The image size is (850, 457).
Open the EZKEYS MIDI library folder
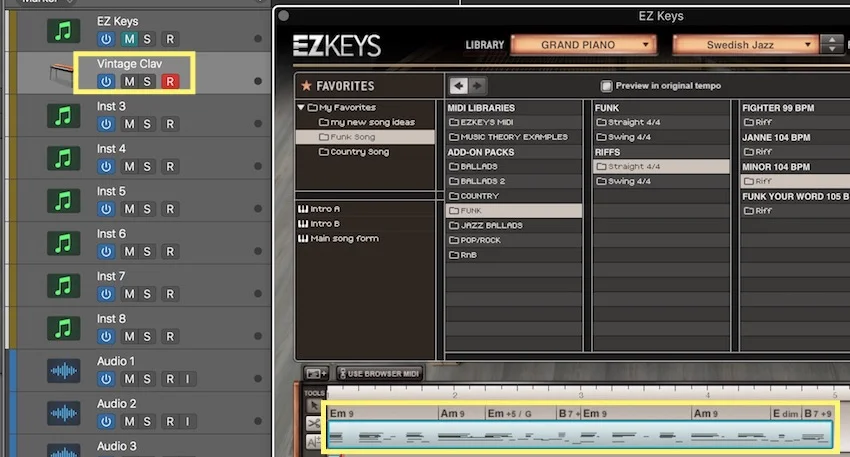click(481, 123)
